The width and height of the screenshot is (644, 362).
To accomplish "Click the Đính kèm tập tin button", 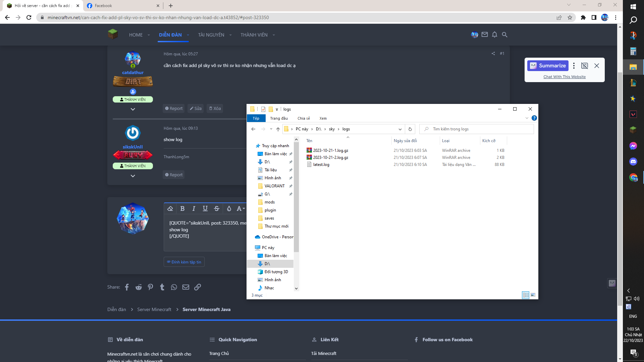I will point(184,262).
